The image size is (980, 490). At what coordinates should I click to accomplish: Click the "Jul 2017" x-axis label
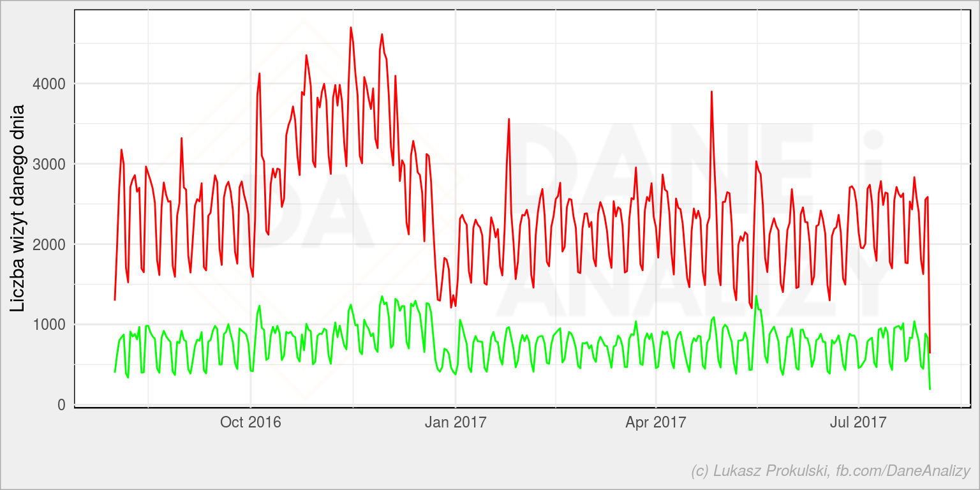859,422
